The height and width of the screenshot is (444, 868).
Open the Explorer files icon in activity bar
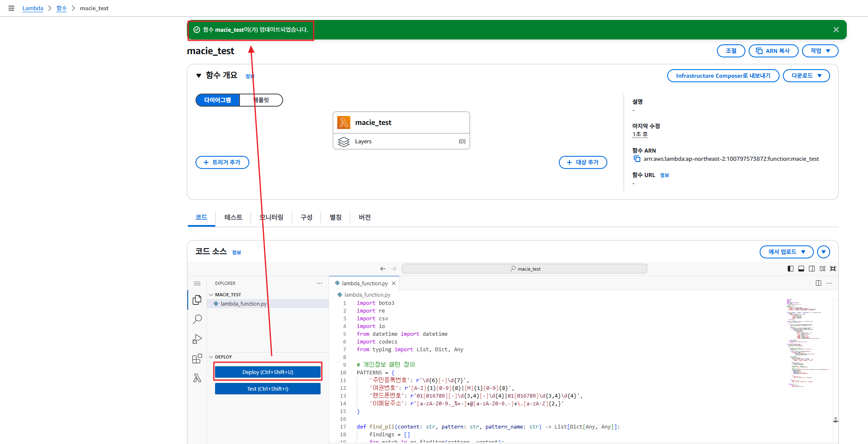[x=197, y=300]
